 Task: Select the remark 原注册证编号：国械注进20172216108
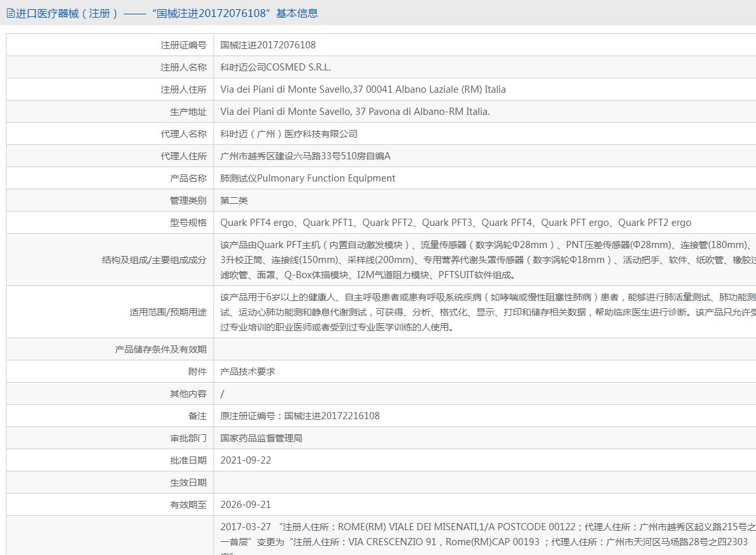[x=300, y=416]
